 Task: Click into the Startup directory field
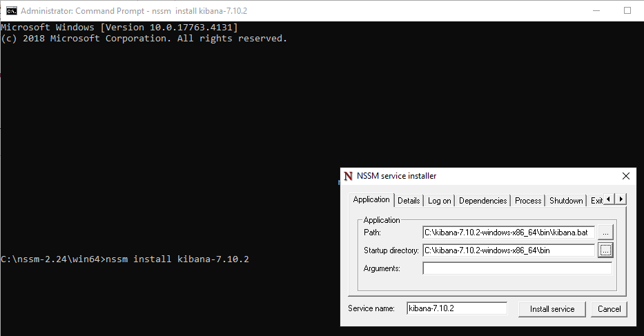[508, 250]
